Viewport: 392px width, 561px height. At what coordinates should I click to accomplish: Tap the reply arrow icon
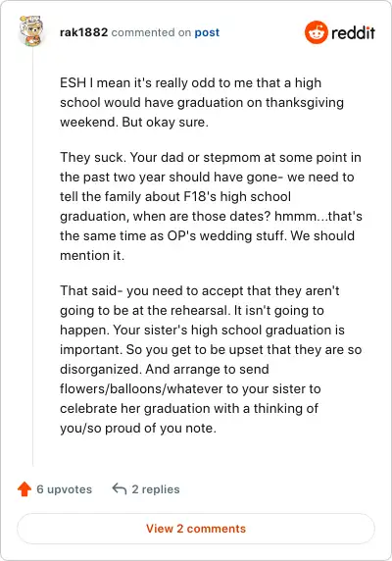pos(120,488)
